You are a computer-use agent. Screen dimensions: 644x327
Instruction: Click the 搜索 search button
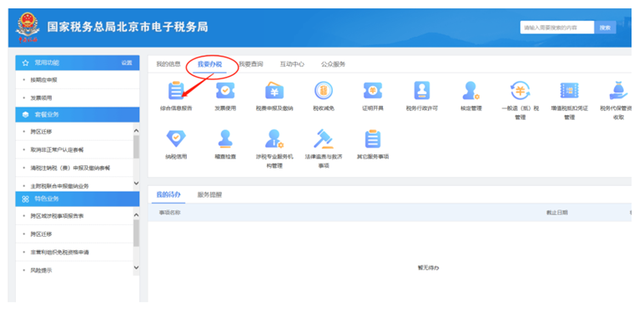605,28
